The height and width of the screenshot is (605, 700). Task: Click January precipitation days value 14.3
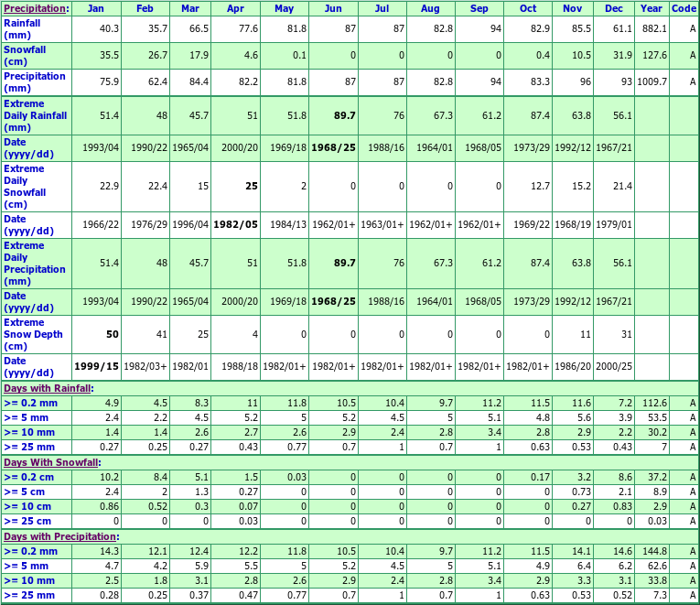(109, 551)
